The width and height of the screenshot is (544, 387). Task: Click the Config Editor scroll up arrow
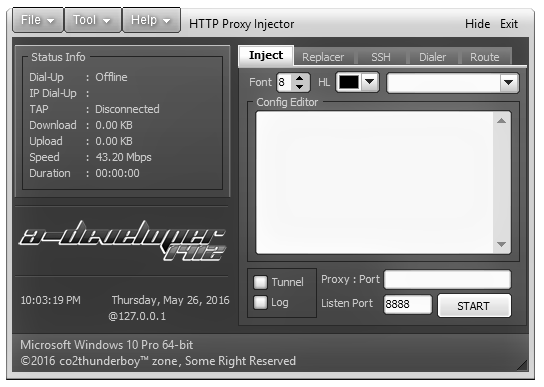click(x=501, y=121)
